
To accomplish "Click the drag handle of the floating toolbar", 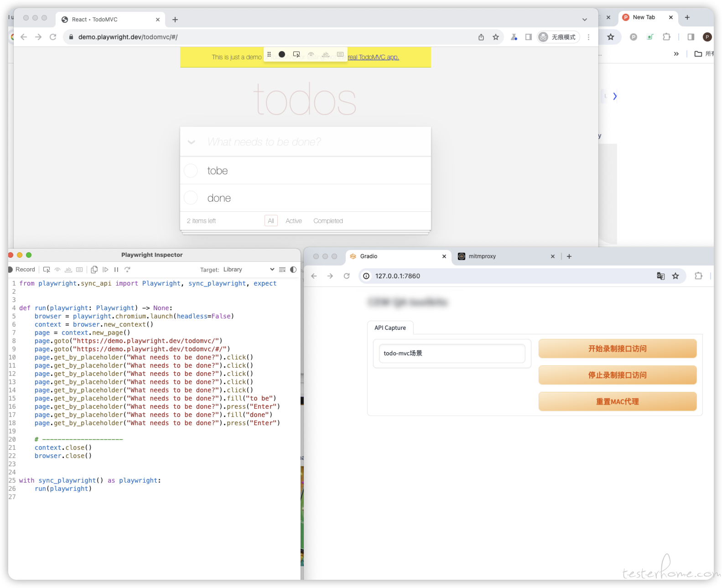I will [x=269, y=54].
